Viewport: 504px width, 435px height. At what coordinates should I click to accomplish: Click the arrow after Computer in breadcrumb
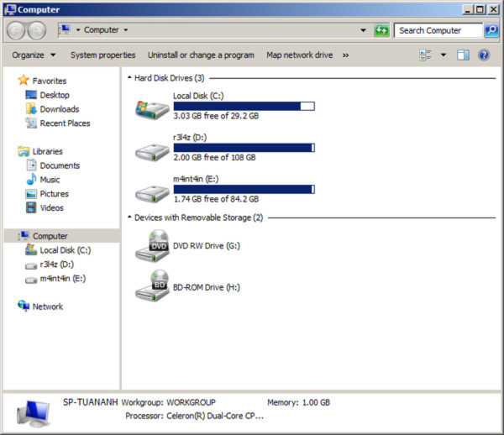click(126, 30)
